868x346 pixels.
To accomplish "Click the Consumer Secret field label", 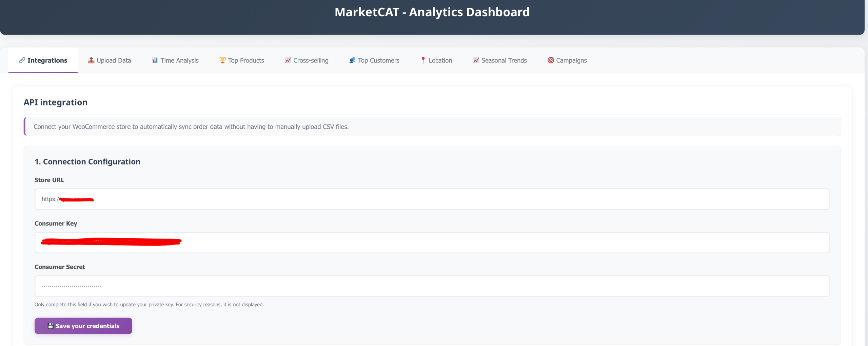I will tap(60, 267).
